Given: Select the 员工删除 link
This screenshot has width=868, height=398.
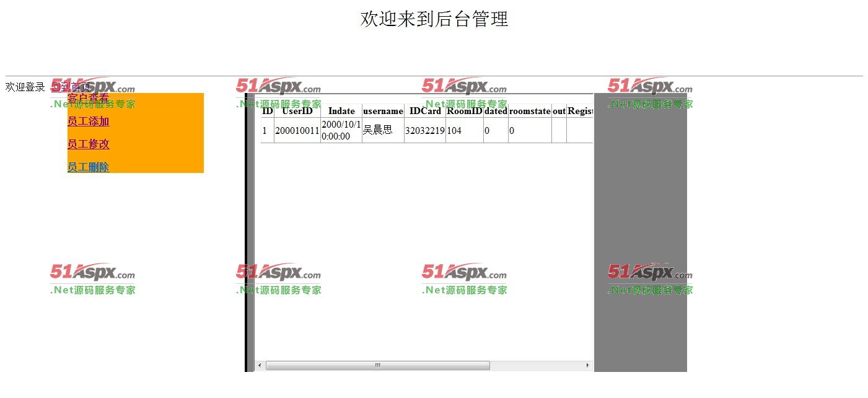Looking at the screenshot, I should pyautogui.click(x=88, y=167).
